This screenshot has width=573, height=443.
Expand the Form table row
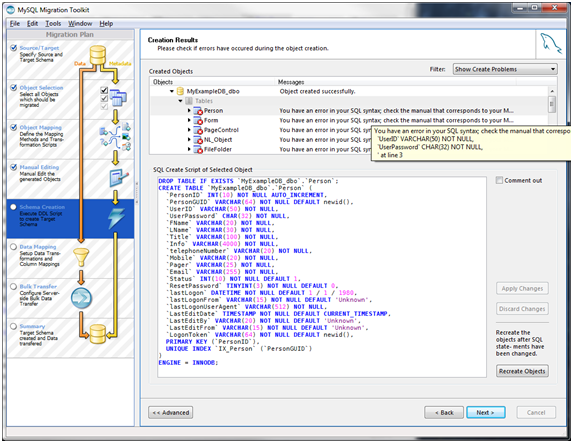point(189,120)
